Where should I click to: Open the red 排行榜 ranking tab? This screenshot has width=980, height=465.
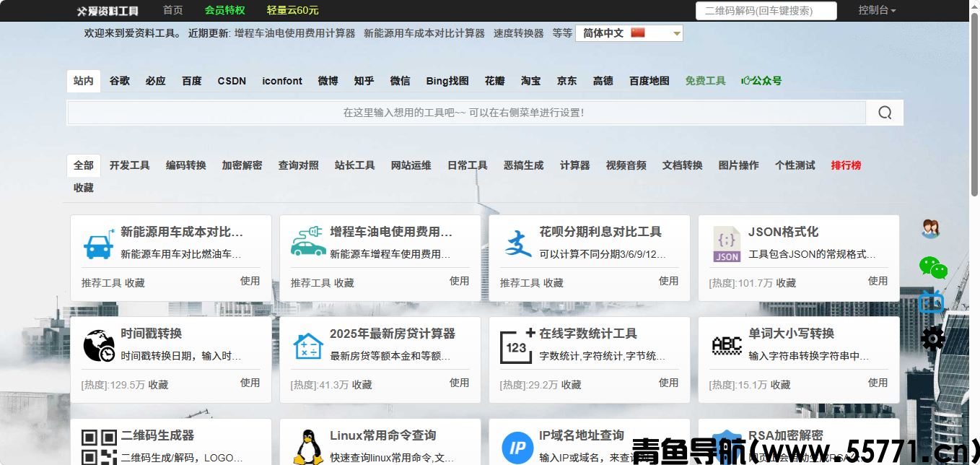coord(846,165)
